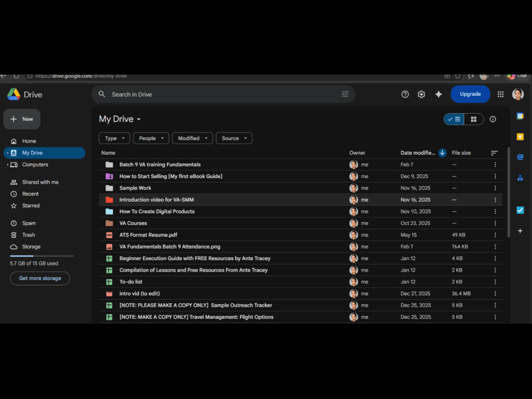Open the sort options icon beside File size
532x399 pixels.
(x=494, y=153)
